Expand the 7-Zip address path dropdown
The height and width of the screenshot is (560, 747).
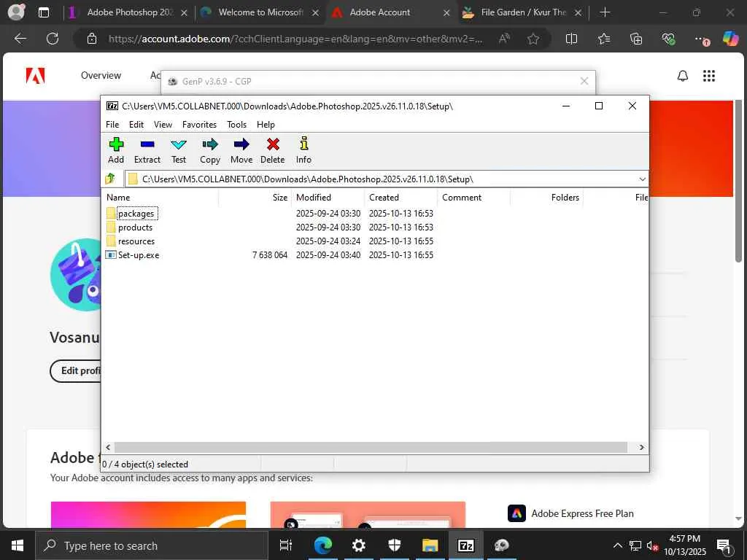642,179
